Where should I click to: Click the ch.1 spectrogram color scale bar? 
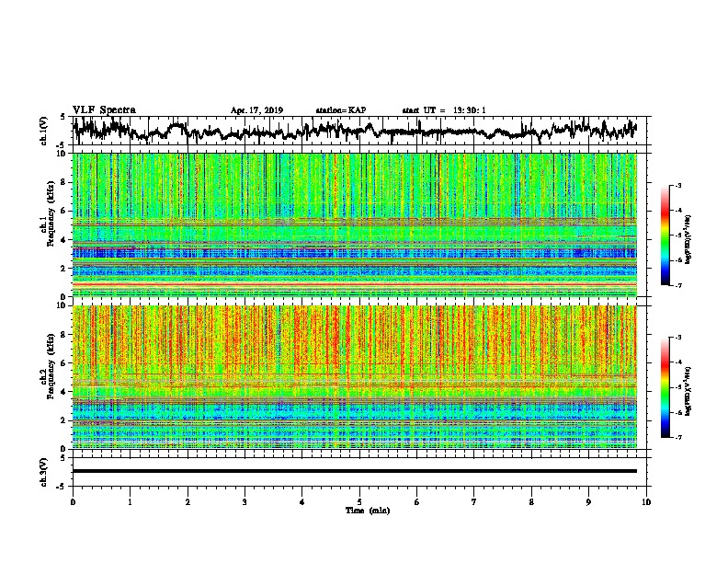[665, 236]
